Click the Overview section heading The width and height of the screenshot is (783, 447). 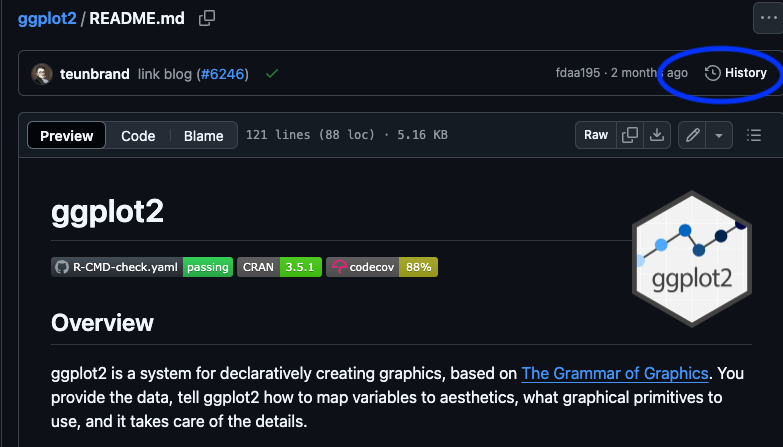click(x=102, y=323)
